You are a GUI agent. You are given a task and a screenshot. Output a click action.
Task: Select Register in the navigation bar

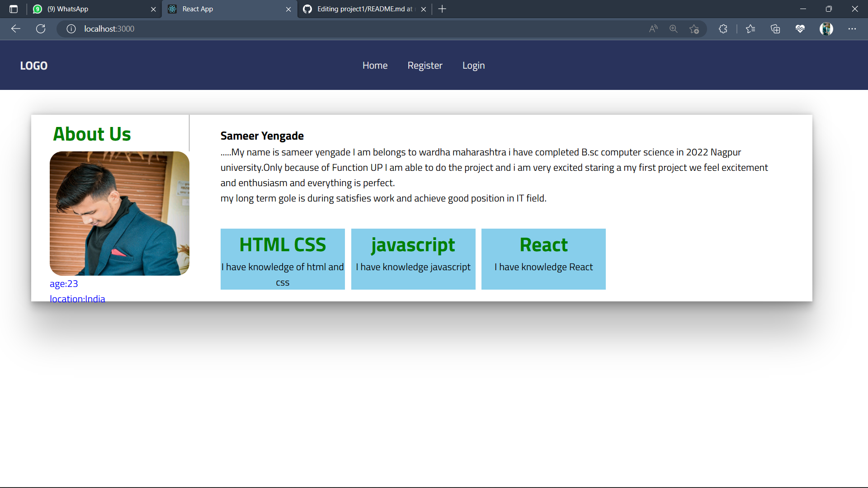[x=425, y=65]
